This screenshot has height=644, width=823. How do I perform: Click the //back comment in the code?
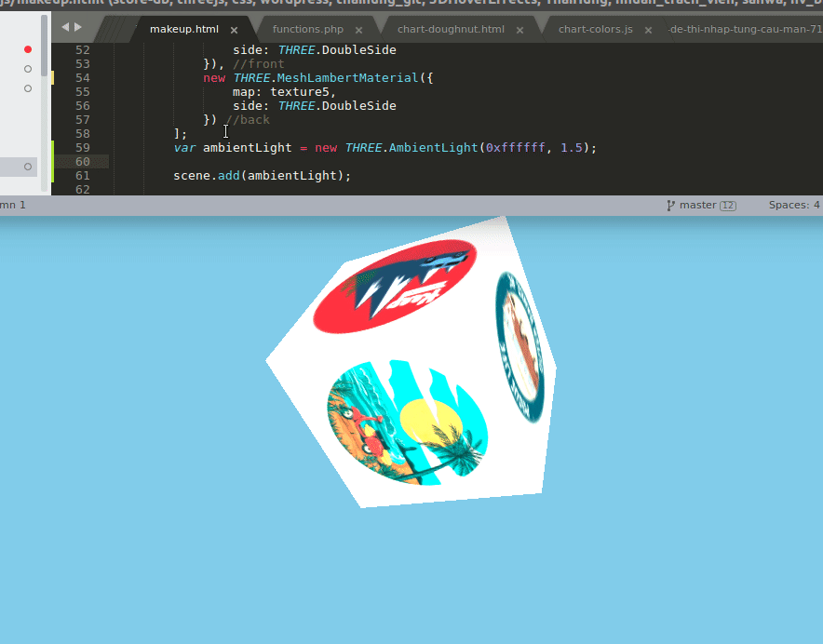click(248, 120)
